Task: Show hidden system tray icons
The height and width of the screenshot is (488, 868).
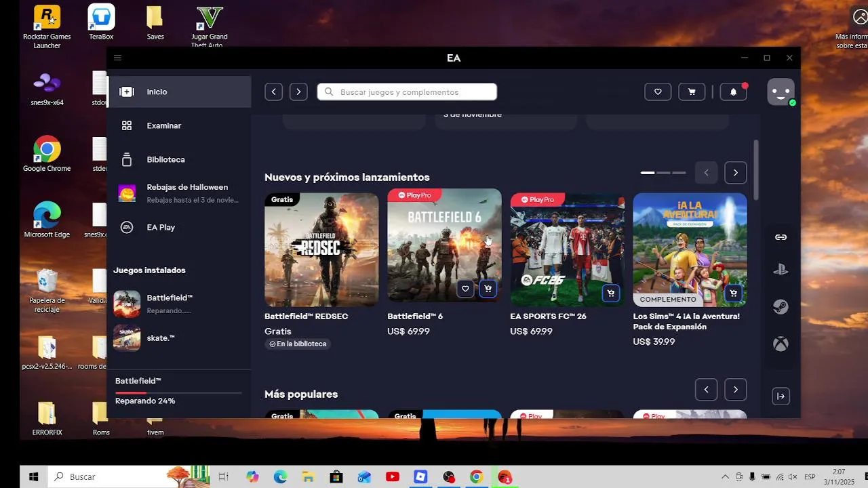Action: click(725, 476)
